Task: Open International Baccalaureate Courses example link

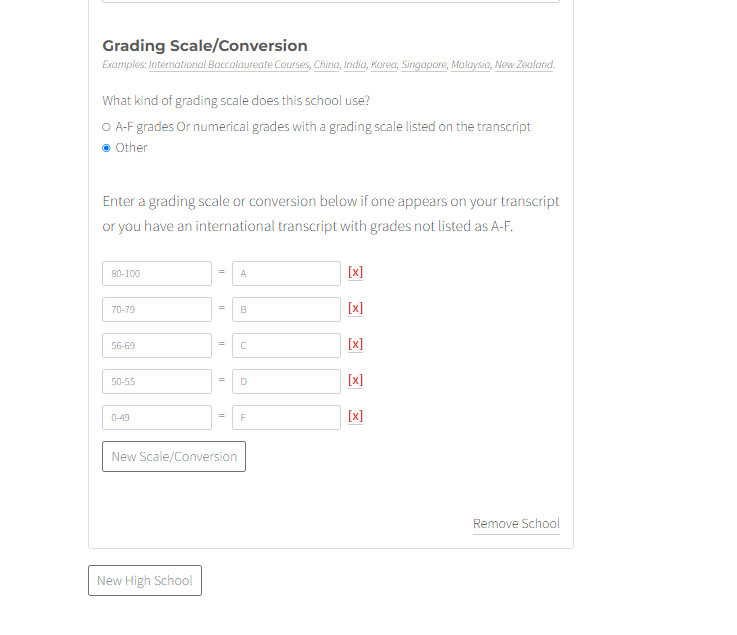Action: pyautogui.click(x=229, y=64)
